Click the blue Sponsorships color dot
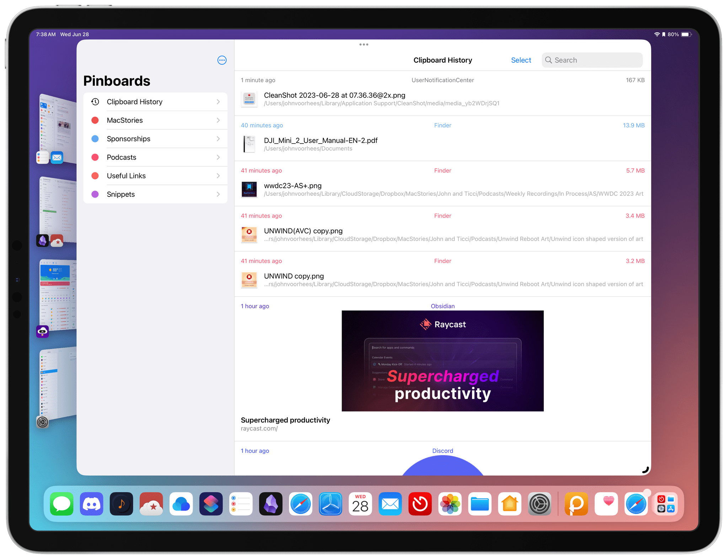Viewport: 728px width, 560px height. (95, 139)
